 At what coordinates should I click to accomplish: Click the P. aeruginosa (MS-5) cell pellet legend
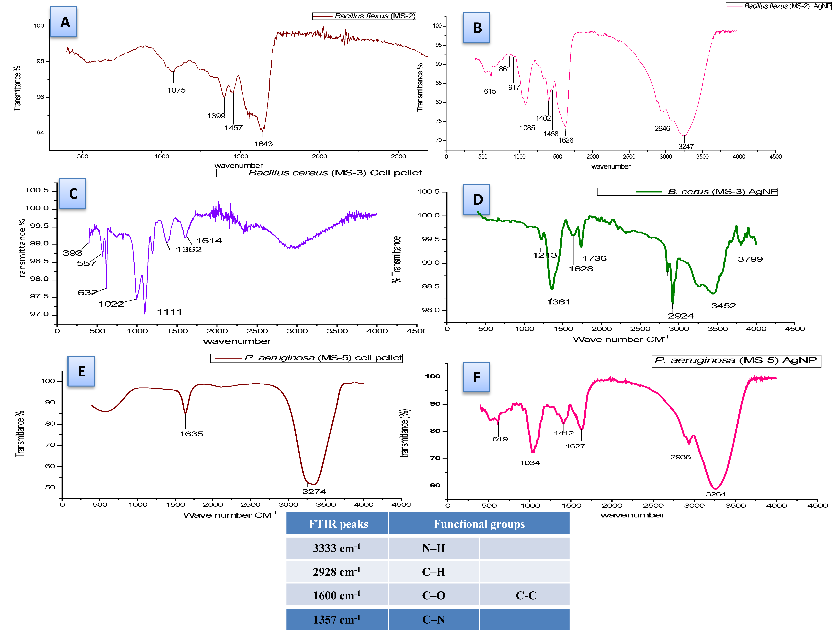coord(306,358)
